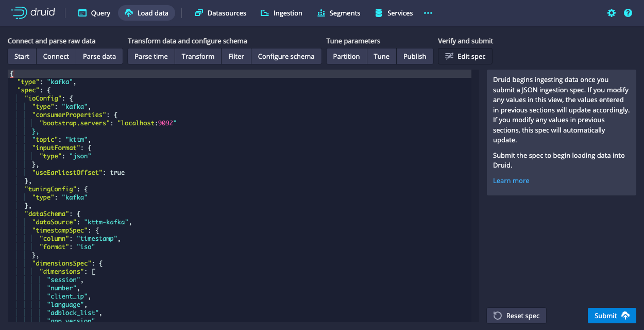The height and width of the screenshot is (330, 644).
Task: Go back to the Partition step
Action: click(x=346, y=56)
